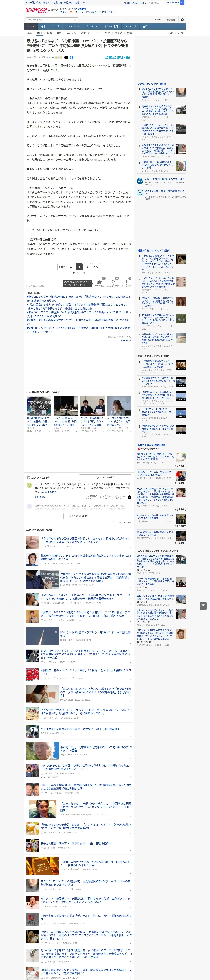Click the blue web search button
210x980 pixels.
(x=182, y=3)
